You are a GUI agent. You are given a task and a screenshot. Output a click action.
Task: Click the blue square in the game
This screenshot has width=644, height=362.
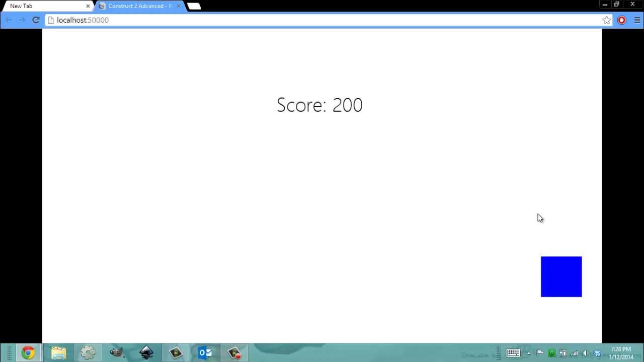pyautogui.click(x=561, y=277)
